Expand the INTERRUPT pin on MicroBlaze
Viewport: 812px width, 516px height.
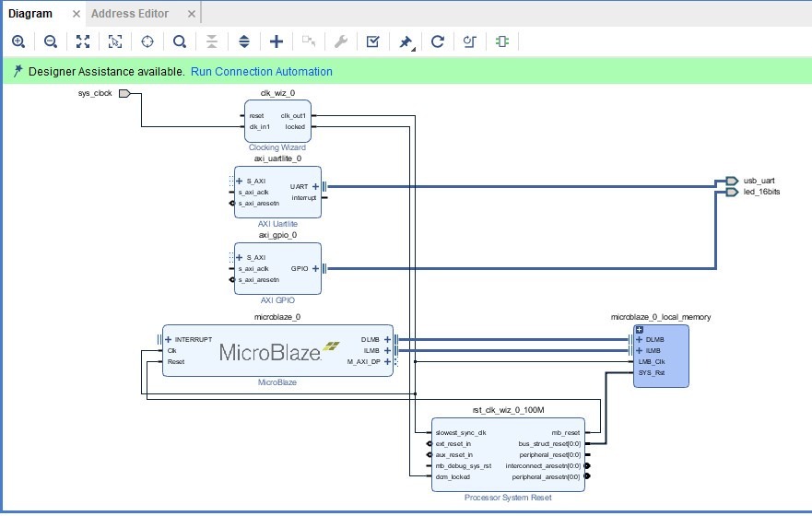point(169,339)
